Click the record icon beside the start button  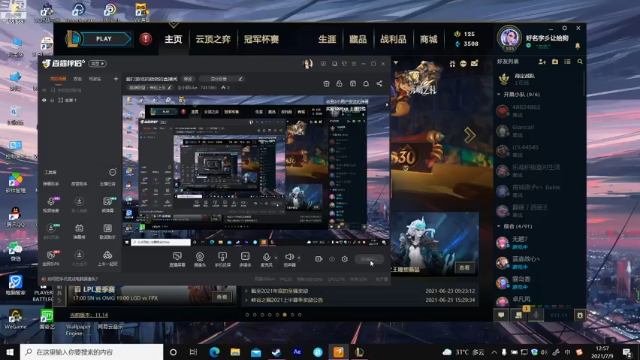tap(318, 259)
